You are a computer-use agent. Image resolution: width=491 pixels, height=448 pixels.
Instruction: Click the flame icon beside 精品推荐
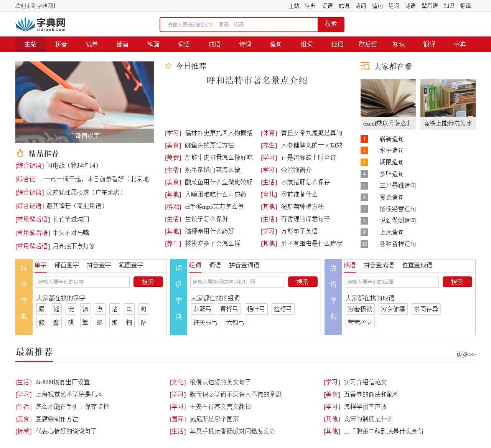19,153
